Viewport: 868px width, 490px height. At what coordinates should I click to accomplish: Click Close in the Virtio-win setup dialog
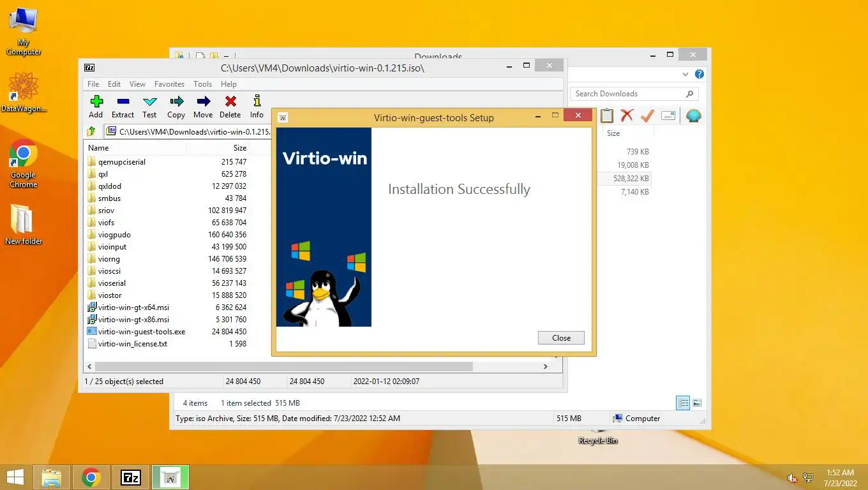pos(561,338)
